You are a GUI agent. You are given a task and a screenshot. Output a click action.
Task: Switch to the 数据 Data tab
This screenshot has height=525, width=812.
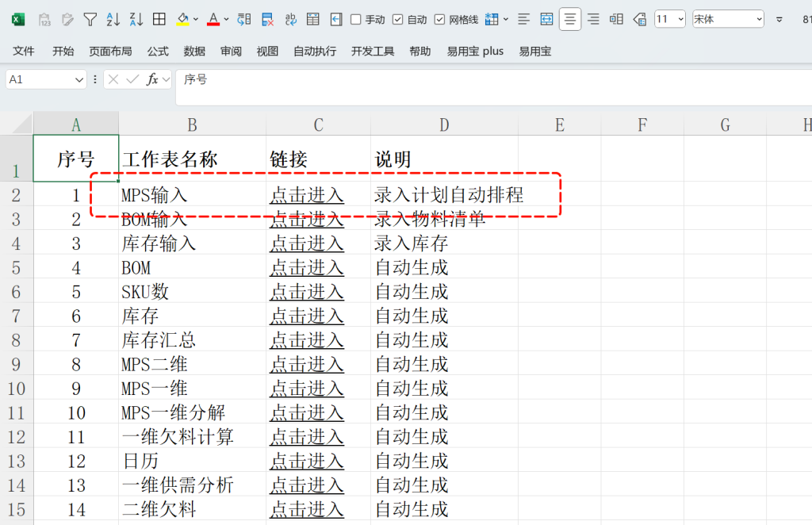(x=194, y=52)
